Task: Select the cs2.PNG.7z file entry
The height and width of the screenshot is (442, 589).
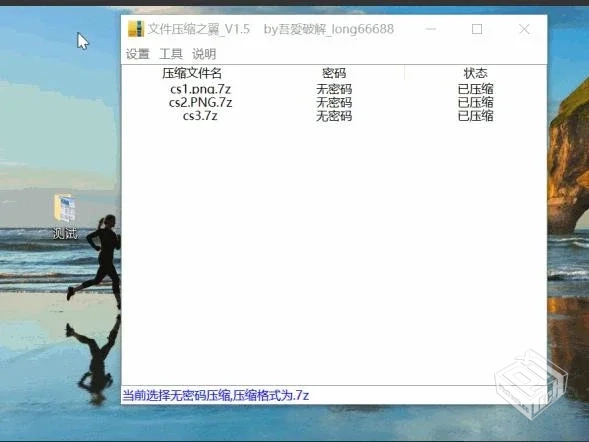Action: click(x=200, y=103)
